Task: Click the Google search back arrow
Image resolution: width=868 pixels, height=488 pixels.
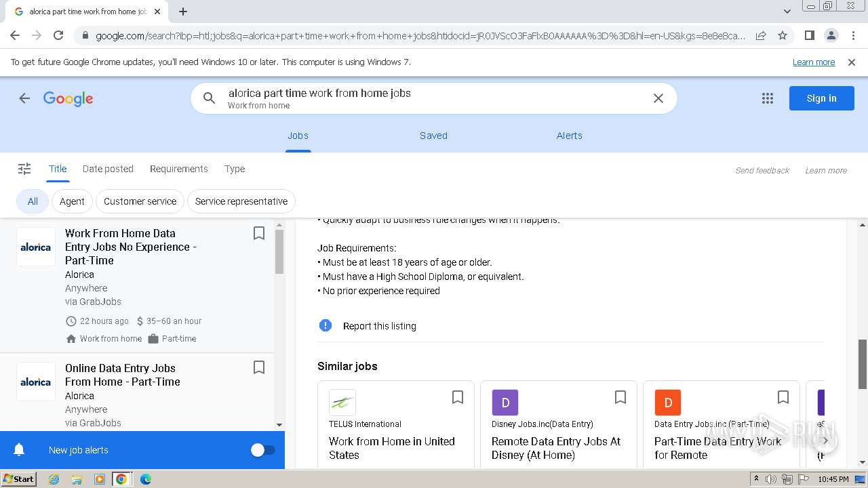Action: click(24, 98)
